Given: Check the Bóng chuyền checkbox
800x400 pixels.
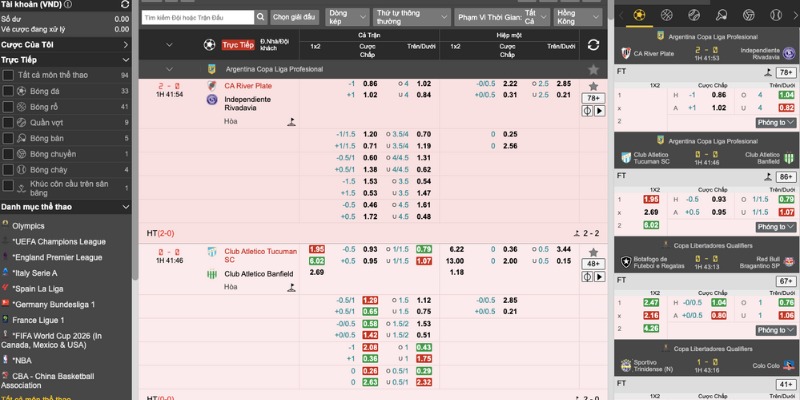Looking at the screenshot, I should pyautogui.click(x=8, y=154).
